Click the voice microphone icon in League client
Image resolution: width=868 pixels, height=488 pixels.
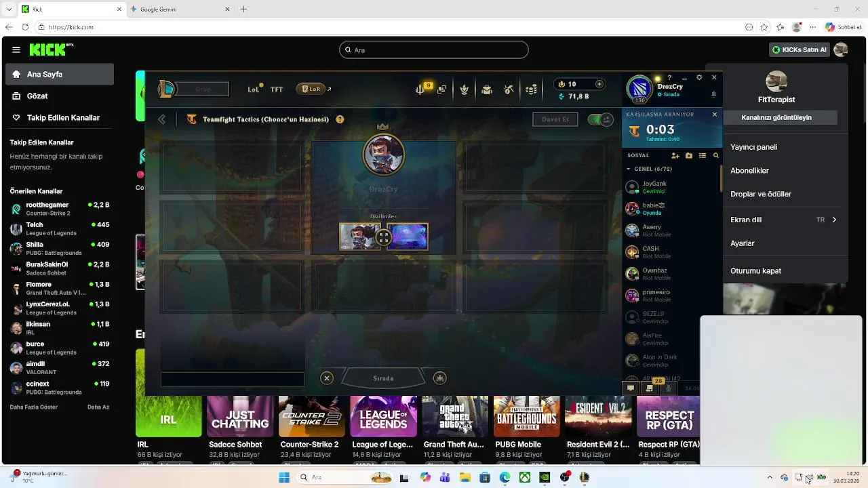[x=669, y=388]
